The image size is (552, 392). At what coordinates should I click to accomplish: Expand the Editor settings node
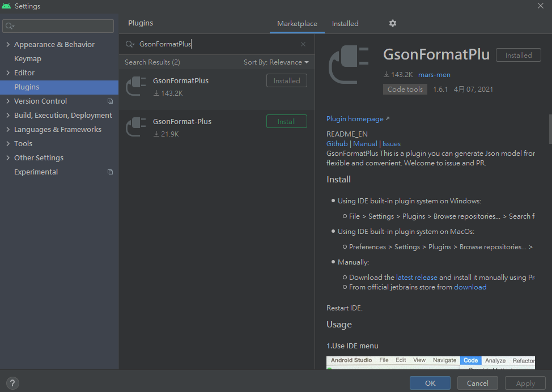(8, 73)
